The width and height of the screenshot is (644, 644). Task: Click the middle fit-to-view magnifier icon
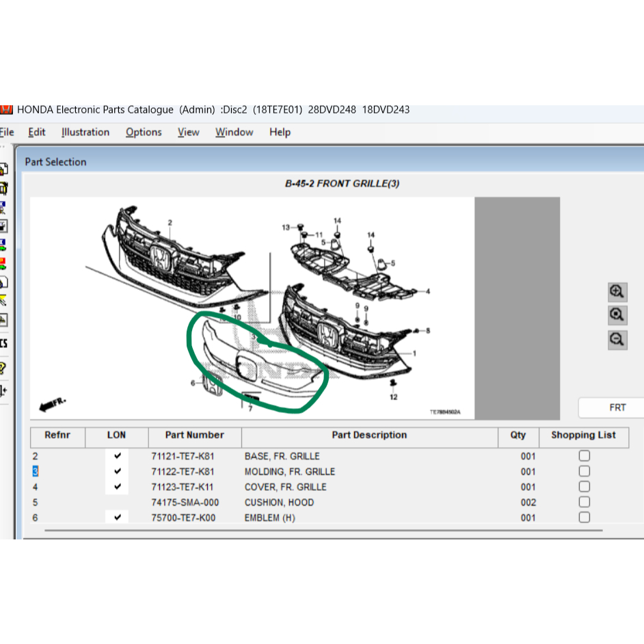(617, 315)
